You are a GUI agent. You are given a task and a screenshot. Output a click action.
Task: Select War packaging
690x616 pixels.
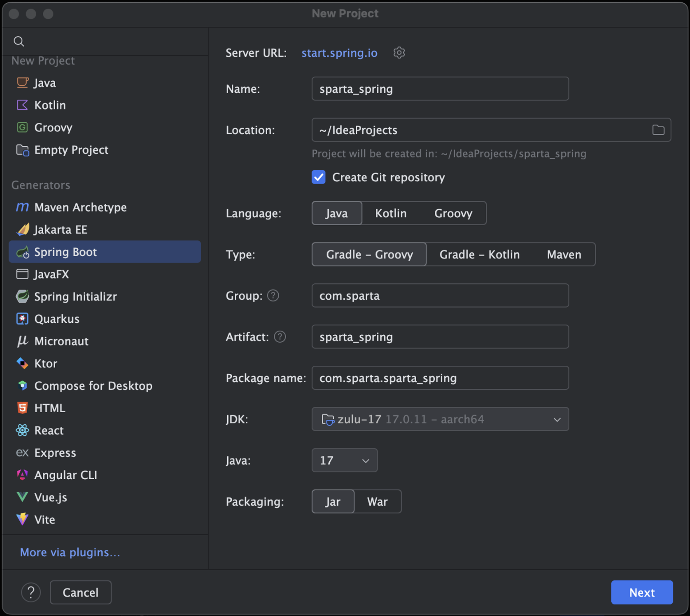(x=378, y=502)
